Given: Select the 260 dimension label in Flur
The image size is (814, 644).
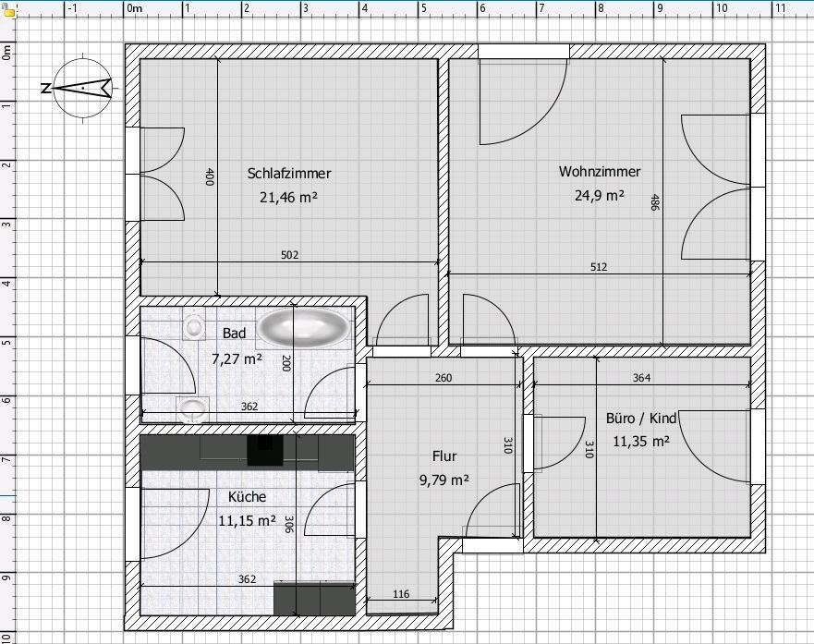Looking at the screenshot, I should tap(443, 378).
